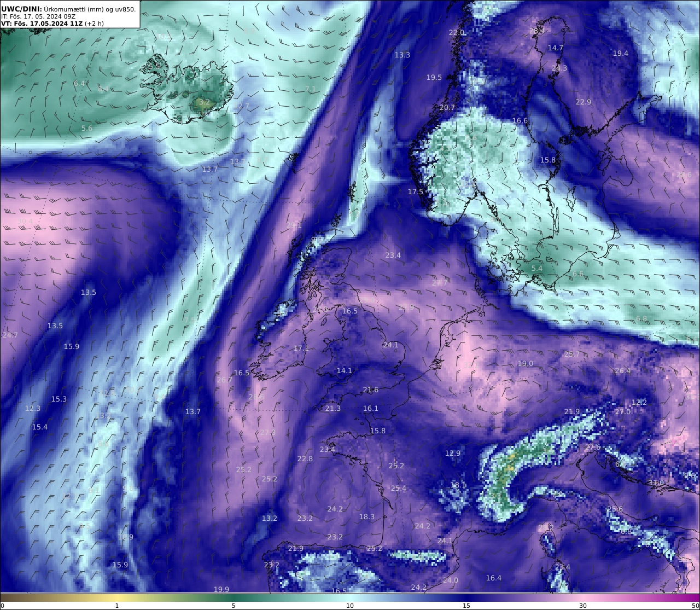Click the 24.0 value label
700x610 pixels.
click(x=451, y=580)
